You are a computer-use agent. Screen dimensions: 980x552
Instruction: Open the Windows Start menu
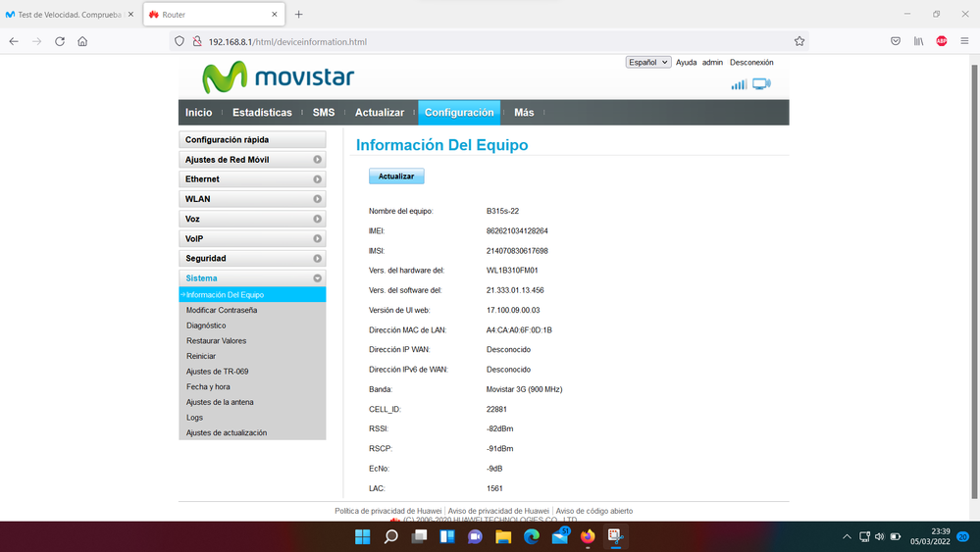[362, 536]
